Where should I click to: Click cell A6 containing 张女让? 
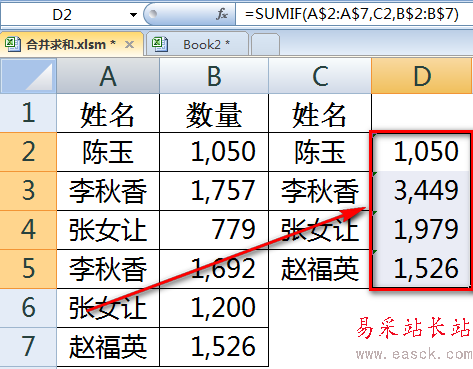tap(108, 308)
